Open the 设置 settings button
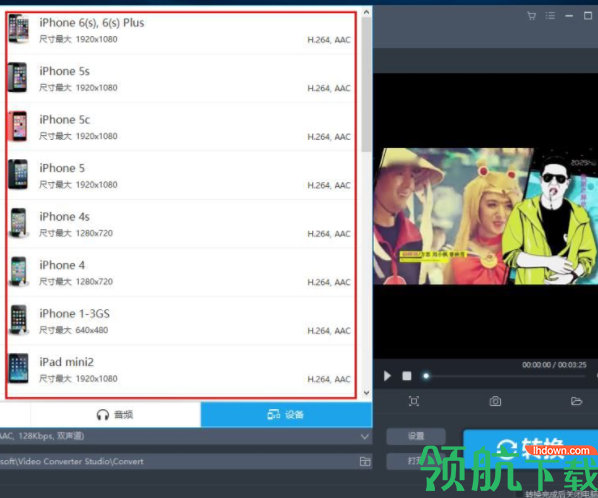 click(x=416, y=436)
